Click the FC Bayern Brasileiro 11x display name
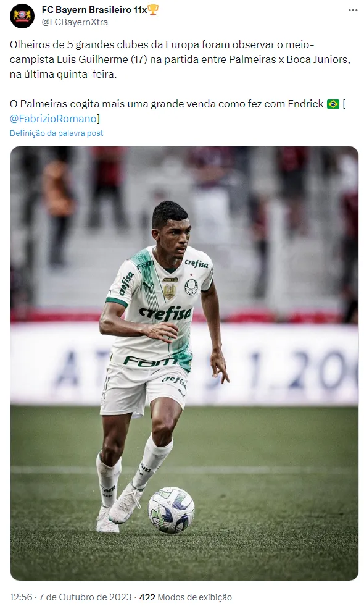This screenshot has height=609, width=364. [x=94, y=10]
